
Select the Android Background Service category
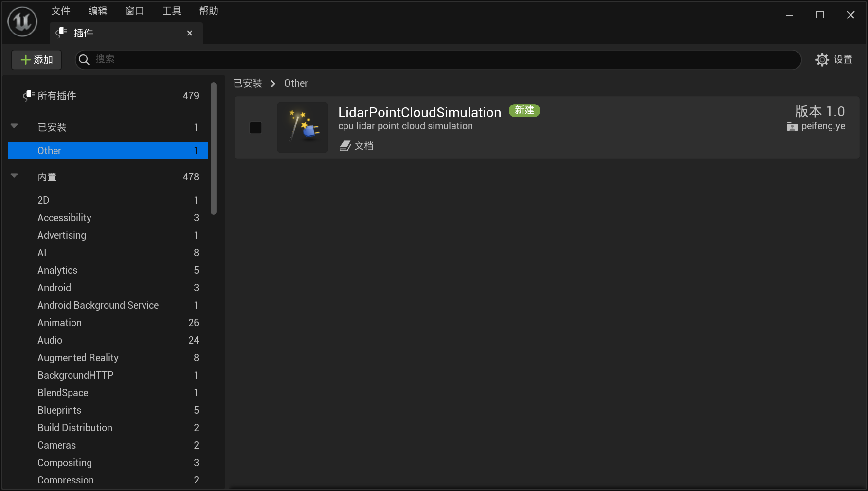coord(108,305)
